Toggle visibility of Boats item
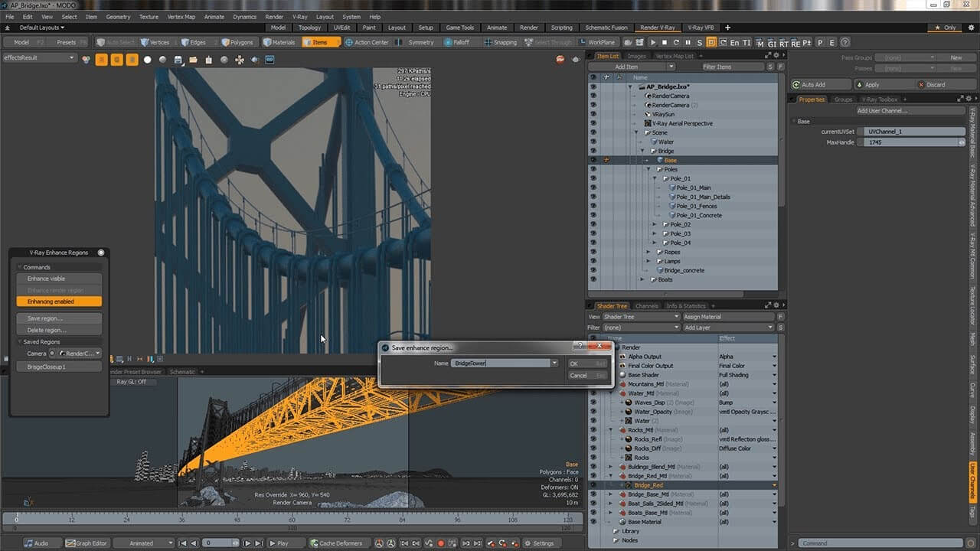The height and width of the screenshot is (551, 980). (x=593, y=279)
